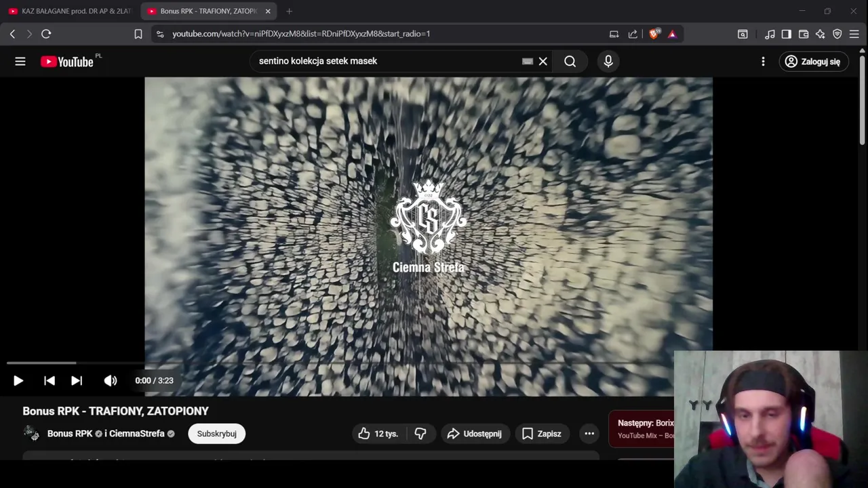Run search with the magnifier button

570,62
